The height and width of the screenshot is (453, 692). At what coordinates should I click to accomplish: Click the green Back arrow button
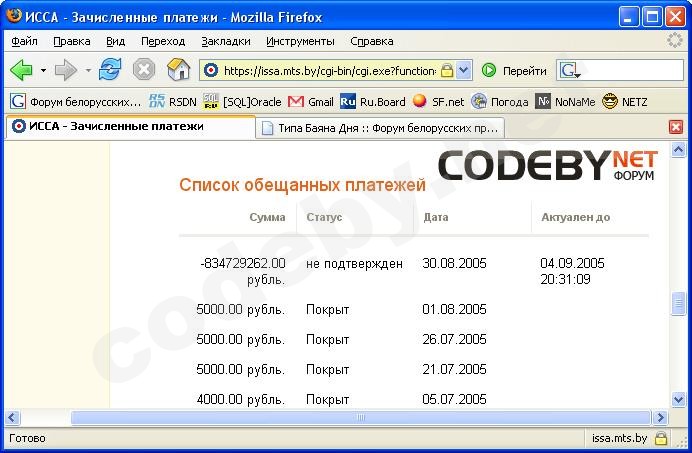(x=21, y=70)
